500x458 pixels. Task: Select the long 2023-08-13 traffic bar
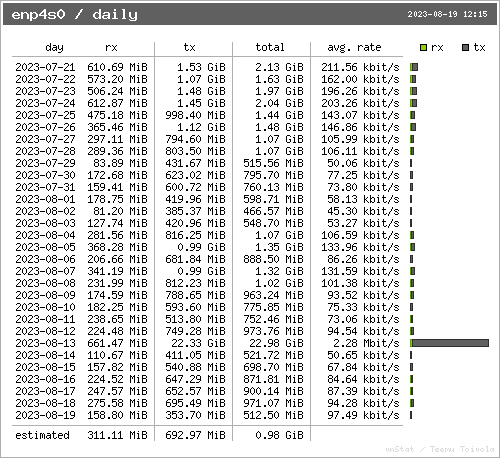tap(449, 343)
